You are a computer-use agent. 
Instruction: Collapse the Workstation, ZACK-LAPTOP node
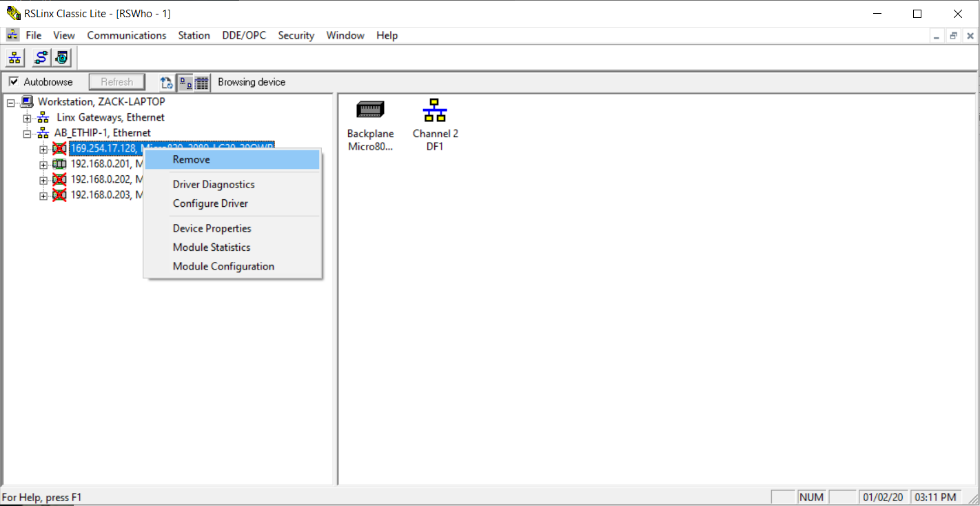click(10, 103)
